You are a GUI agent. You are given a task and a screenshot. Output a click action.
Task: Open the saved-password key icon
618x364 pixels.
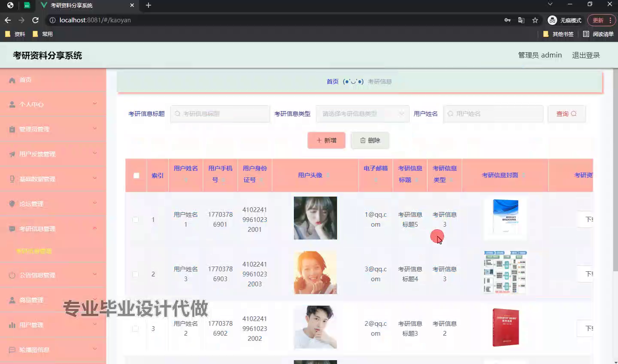[x=507, y=20]
